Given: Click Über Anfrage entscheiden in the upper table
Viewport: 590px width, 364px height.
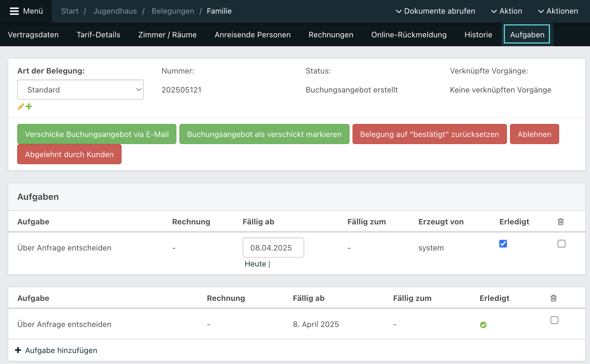Looking at the screenshot, I should pos(64,248).
